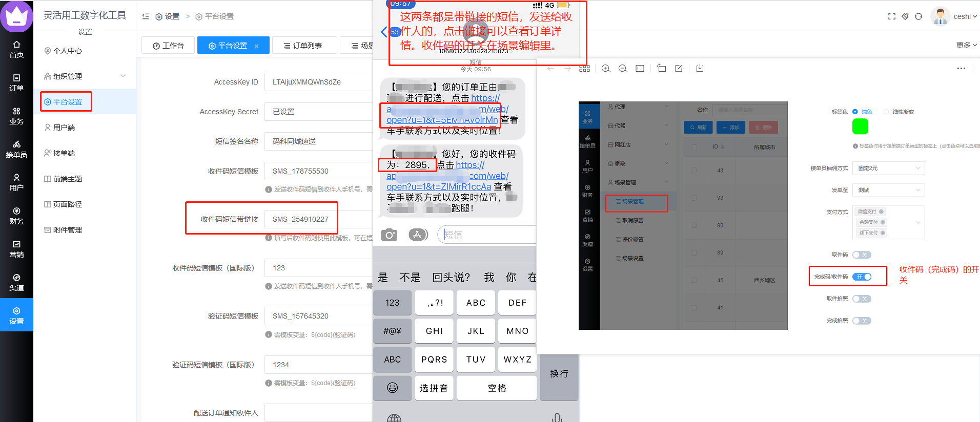Click the fullscreen icon in the top bar

tap(892, 16)
